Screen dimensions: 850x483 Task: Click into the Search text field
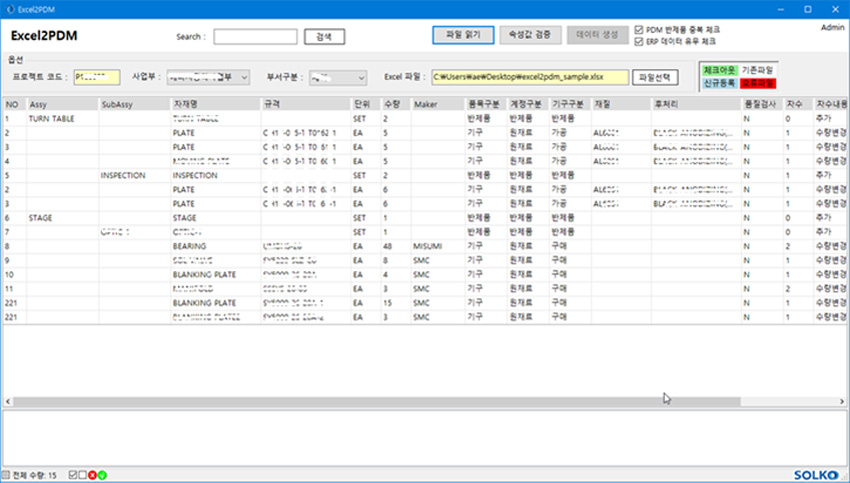pos(255,36)
